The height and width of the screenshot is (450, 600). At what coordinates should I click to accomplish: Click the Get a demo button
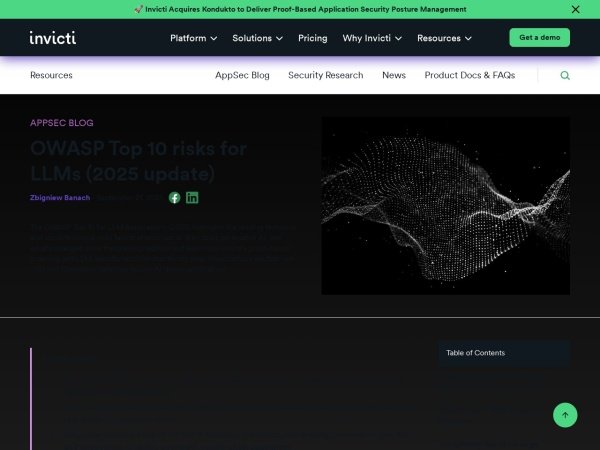click(540, 38)
